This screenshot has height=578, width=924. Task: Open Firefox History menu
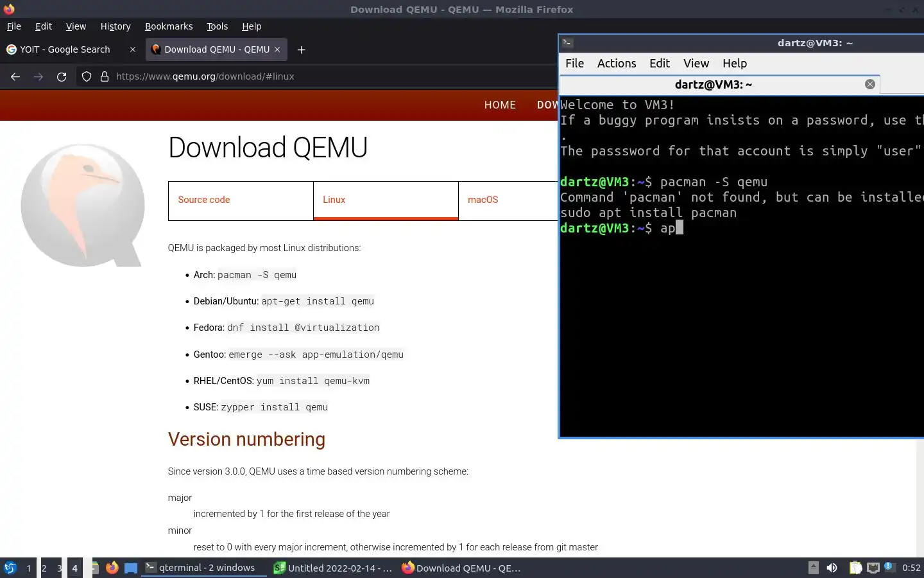coord(116,26)
